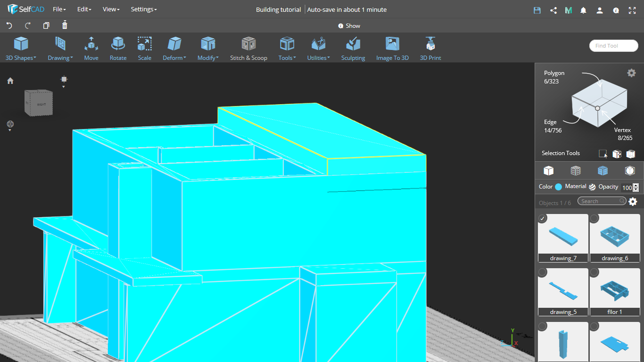The image size is (644, 362).
Task: Select the Rotate tool
Action: (x=118, y=49)
